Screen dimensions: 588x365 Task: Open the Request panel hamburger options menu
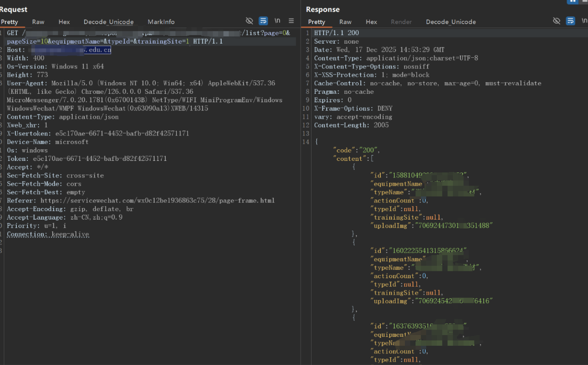point(291,21)
